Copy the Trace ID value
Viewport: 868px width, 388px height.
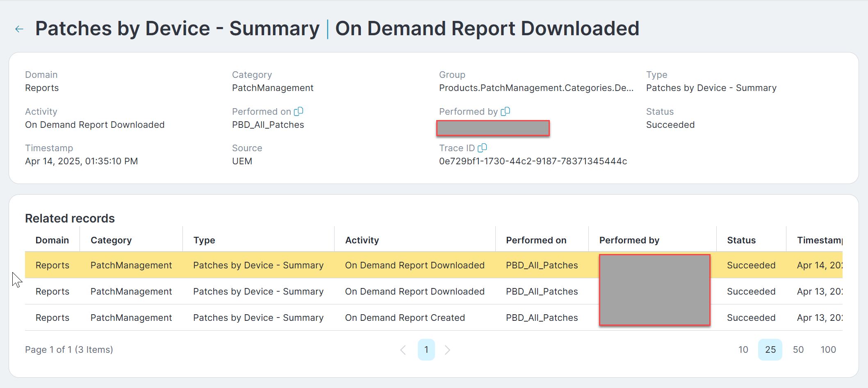pyautogui.click(x=483, y=148)
